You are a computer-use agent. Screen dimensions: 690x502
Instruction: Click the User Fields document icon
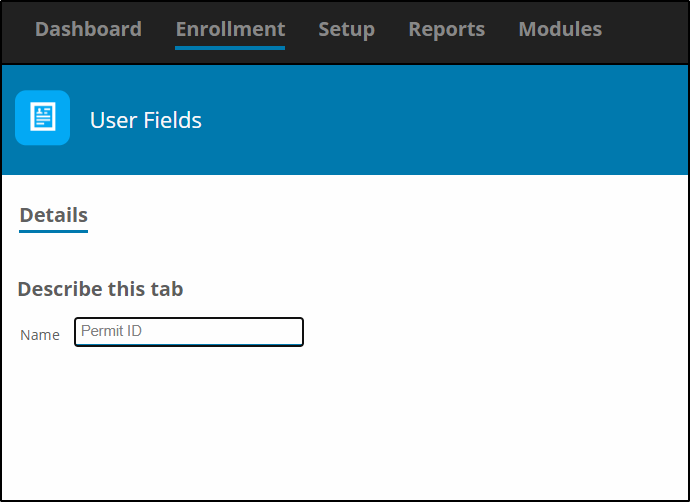tap(43, 117)
